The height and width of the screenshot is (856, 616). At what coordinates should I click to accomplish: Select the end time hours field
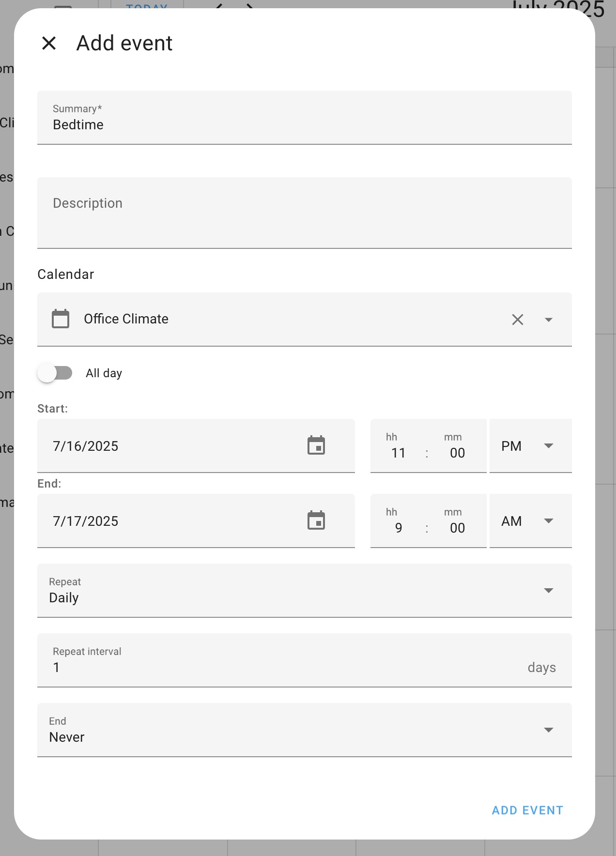(x=399, y=528)
